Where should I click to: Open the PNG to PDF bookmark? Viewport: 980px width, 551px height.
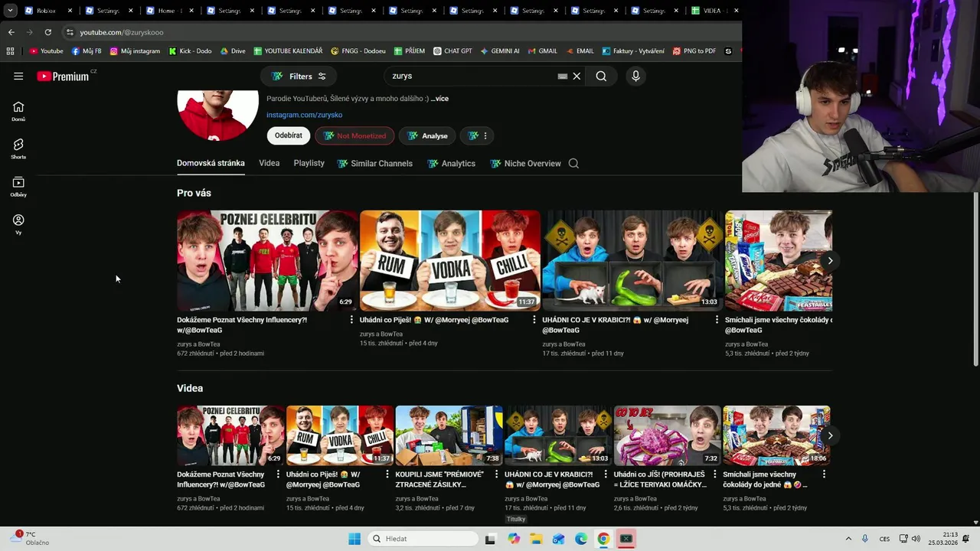pos(694,51)
